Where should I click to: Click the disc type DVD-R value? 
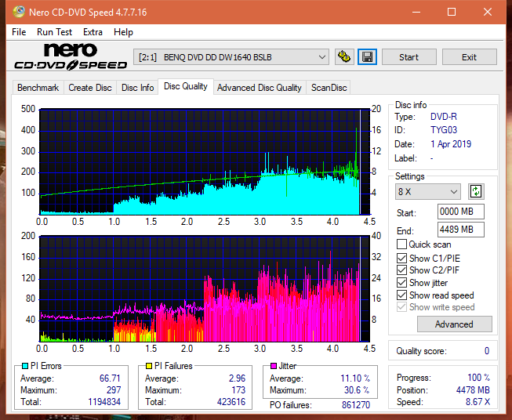coord(444,117)
